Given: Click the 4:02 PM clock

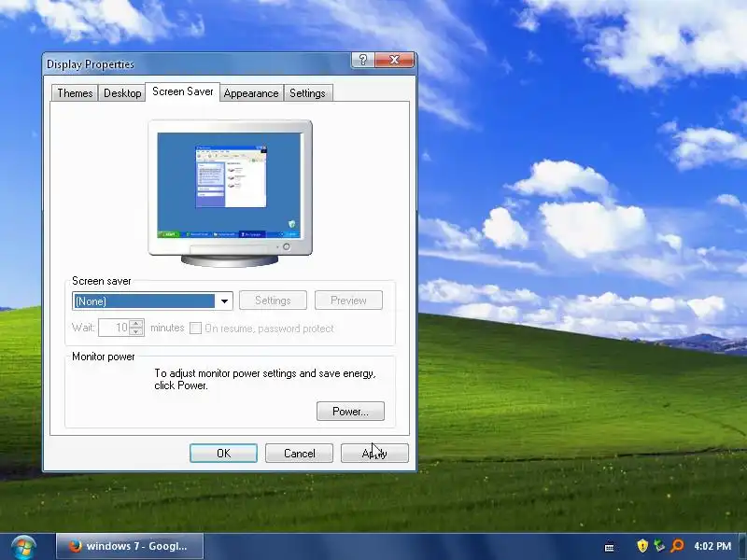Looking at the screenshot, I should coord(712,546).
